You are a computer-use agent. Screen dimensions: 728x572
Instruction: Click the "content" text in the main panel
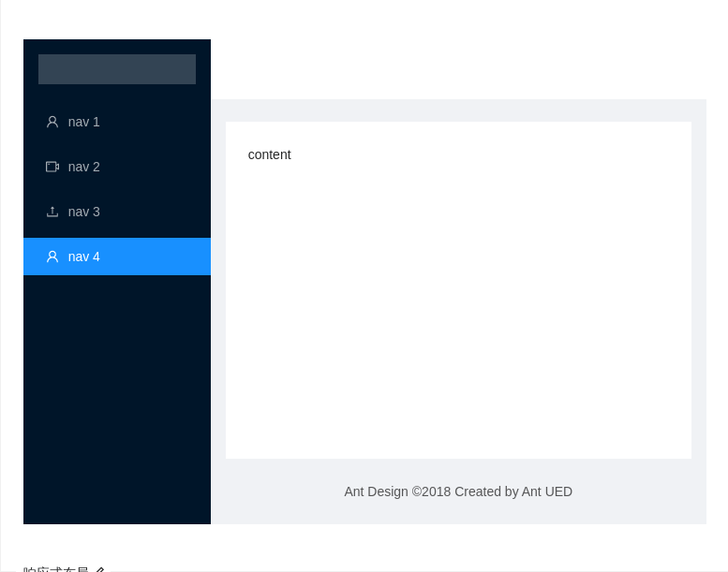tap(269, 154)
